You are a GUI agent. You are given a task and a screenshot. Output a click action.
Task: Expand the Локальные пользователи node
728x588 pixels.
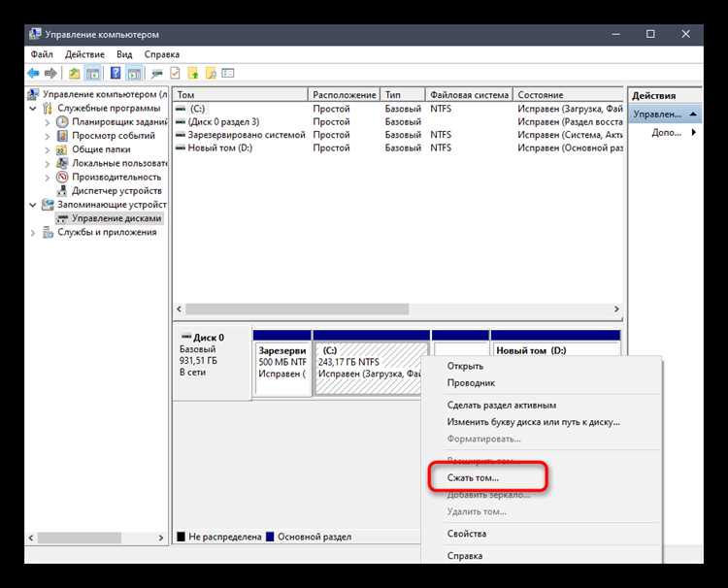48,163
